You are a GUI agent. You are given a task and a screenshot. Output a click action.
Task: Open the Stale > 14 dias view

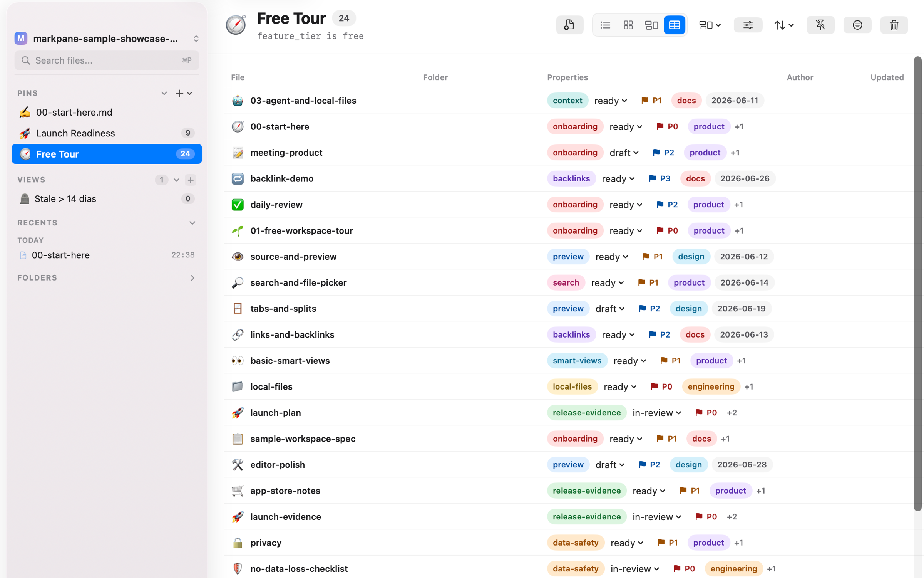pyautogui.click(x=107, y=198)
